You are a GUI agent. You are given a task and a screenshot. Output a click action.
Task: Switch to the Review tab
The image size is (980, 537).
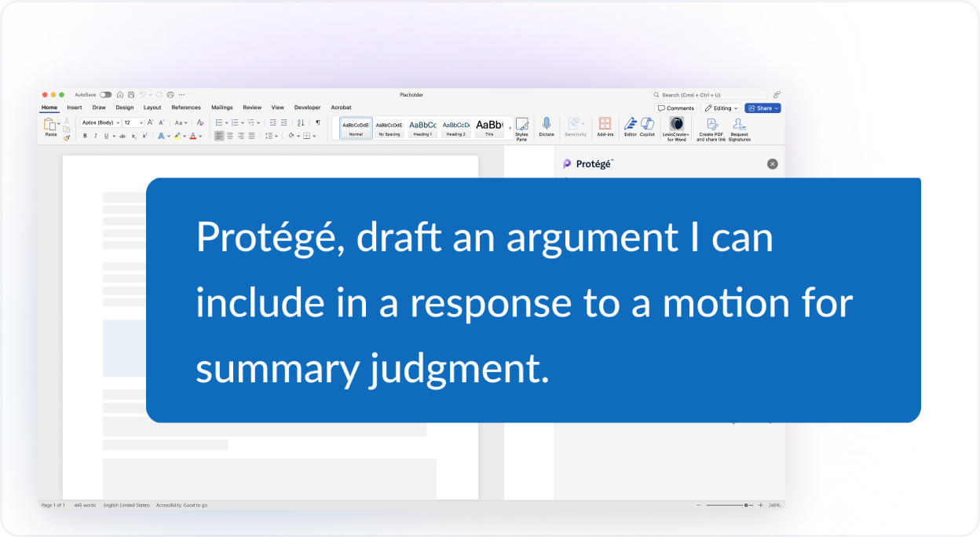point(252,108)
